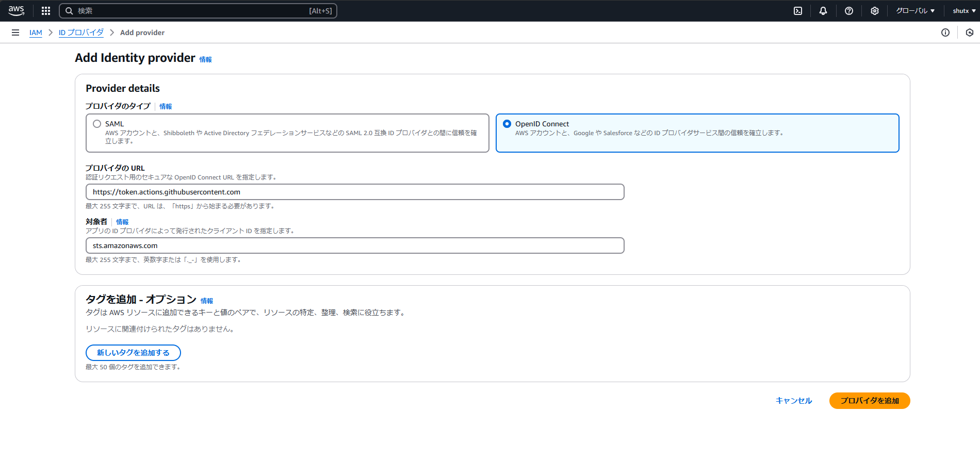This screenshot has height=476, width=980.
Task: Open the info panel circle icon
Action: click(945, 32)
